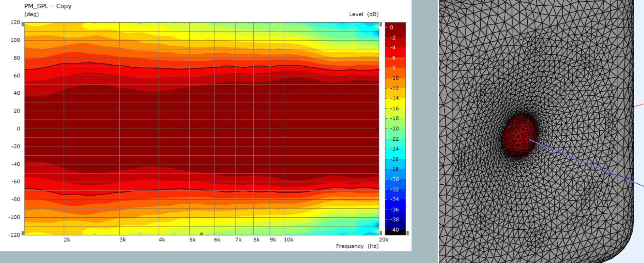Click the -60 degree axis tick label
Image resolution: width=644 pixels, height=263 pixels.
point(16,182)
